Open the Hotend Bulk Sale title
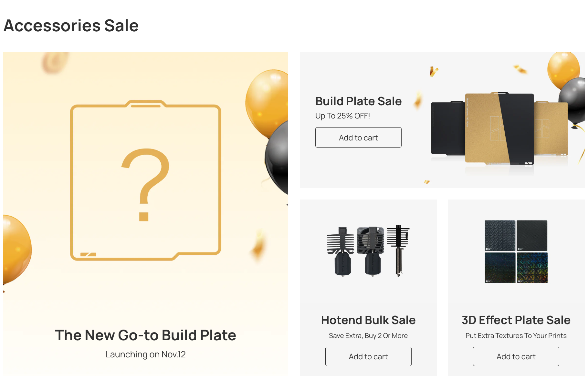Image resolution: width=588 pixels, height=379 pixels. pos(368,320)
